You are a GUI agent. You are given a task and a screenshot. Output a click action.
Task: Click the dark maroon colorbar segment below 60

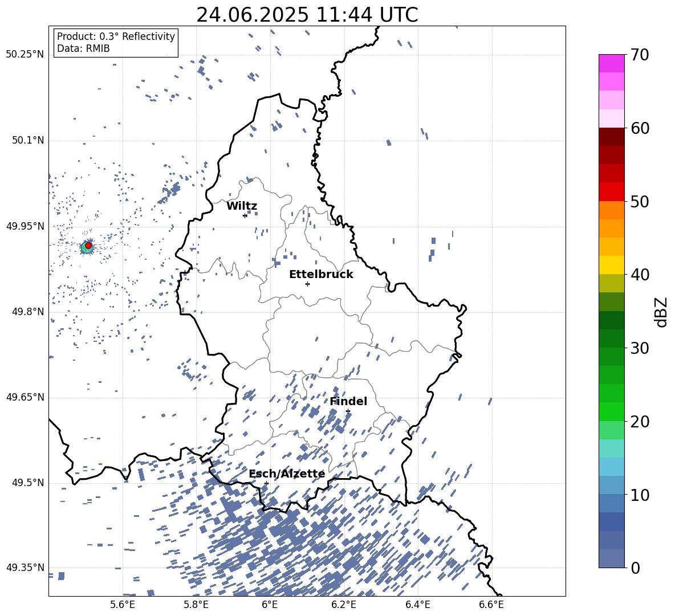(x=611, y=137)
